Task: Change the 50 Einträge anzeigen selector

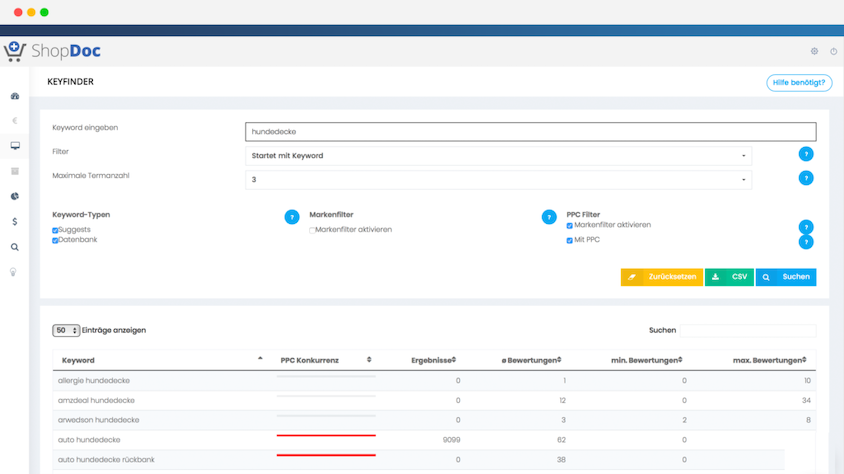Action: point(66,331)
